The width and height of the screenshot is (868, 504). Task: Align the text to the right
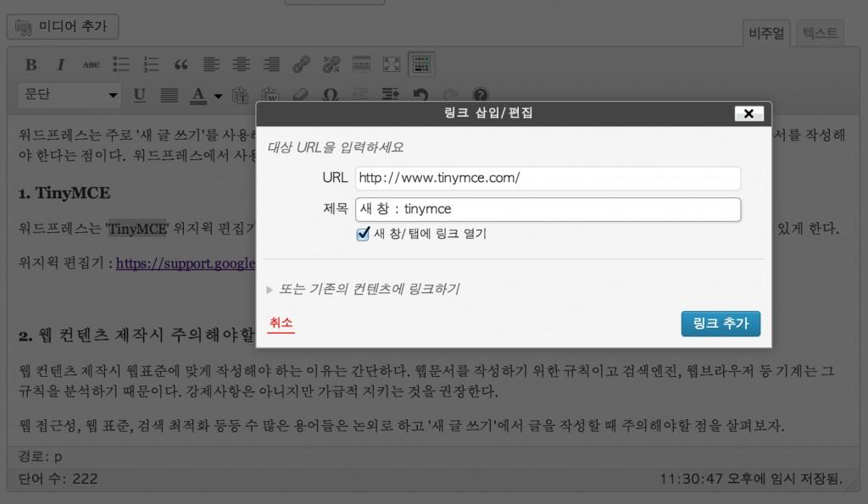tap(271, 64)
